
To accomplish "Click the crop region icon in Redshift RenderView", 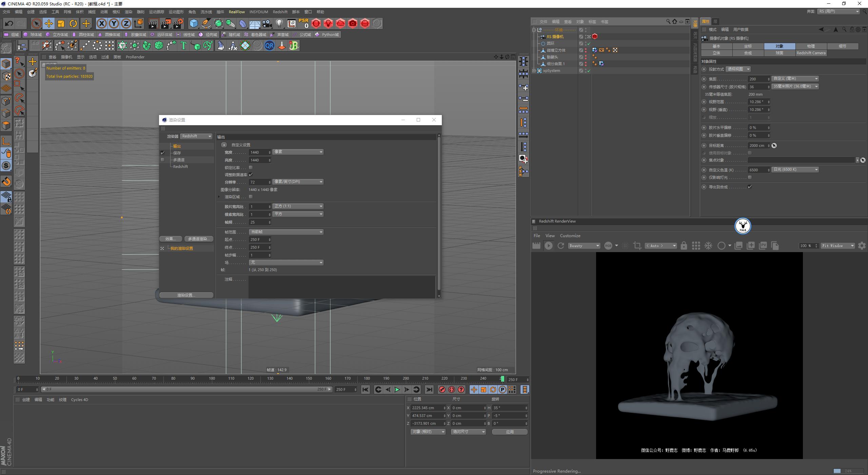I will pyautogui.click(x=637, y=245).
